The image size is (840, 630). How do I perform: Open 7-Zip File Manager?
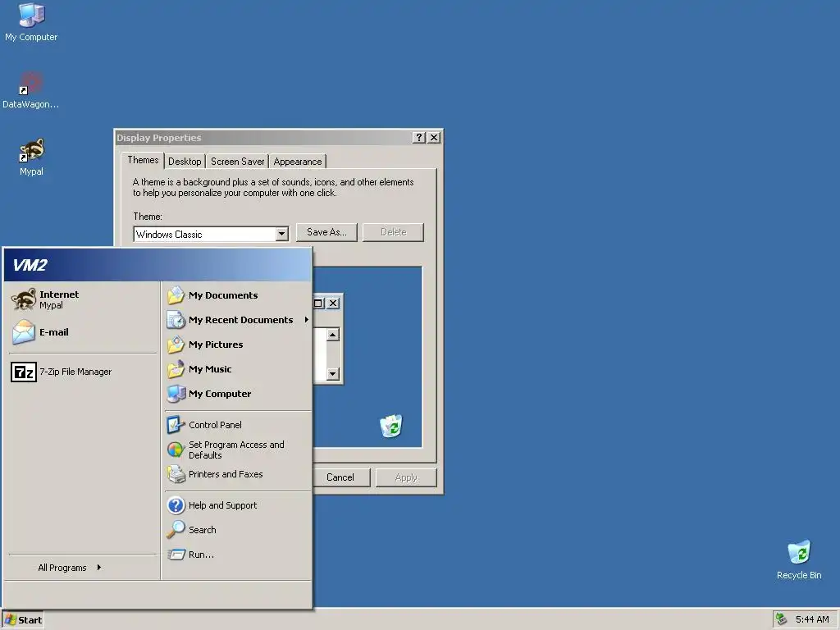click(x=83, y=372)
